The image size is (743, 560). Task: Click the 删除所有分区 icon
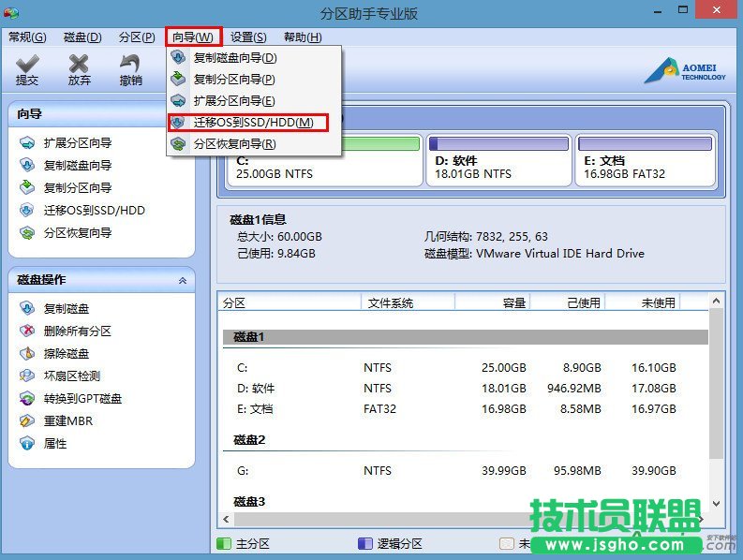[x=27, y=331]
